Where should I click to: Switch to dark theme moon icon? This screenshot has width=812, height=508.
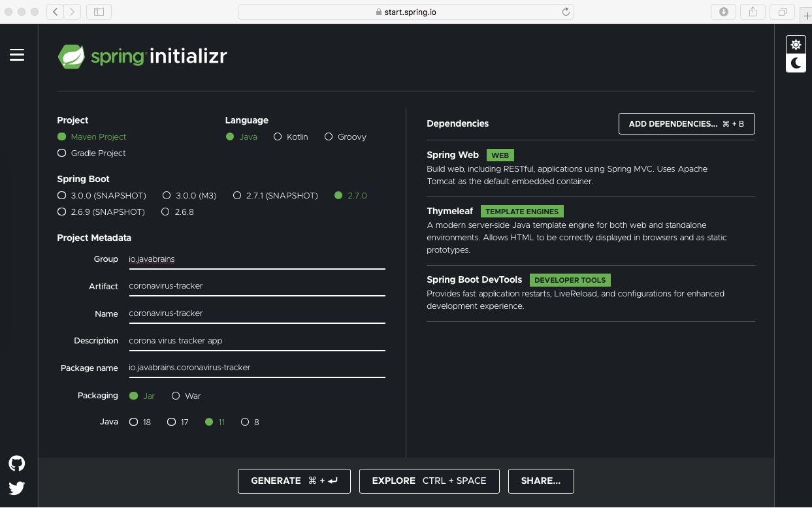point(796,63)
